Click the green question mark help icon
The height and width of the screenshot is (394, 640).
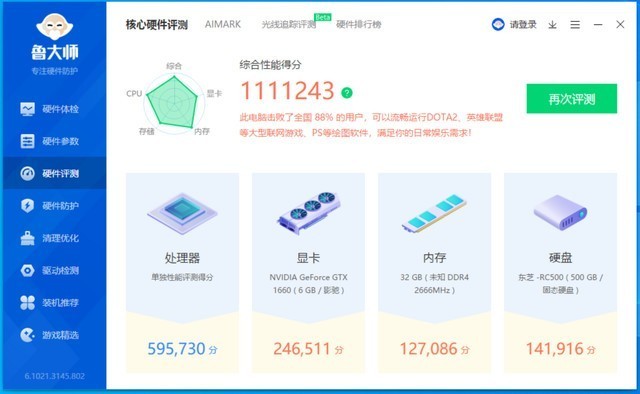click(347, 93)
